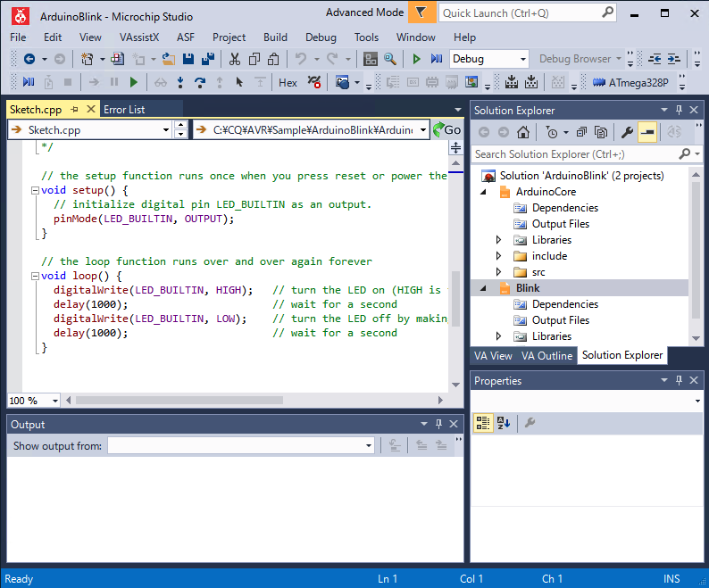Open the Build menu
Screen dimensions: 709x588
(275, 37)
